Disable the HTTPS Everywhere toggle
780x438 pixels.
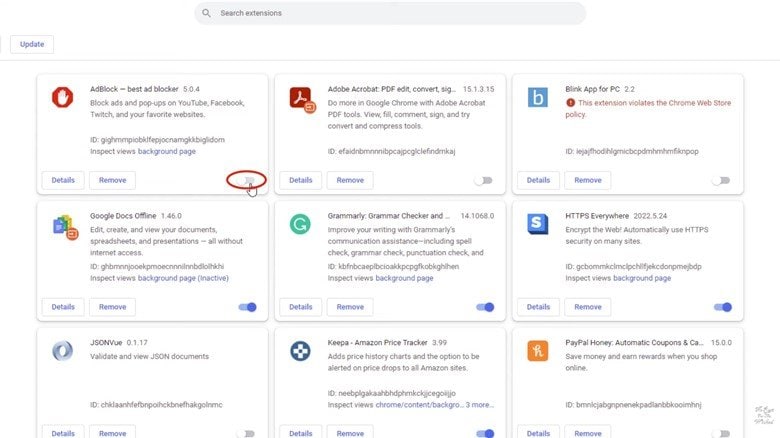click(723, 307)
